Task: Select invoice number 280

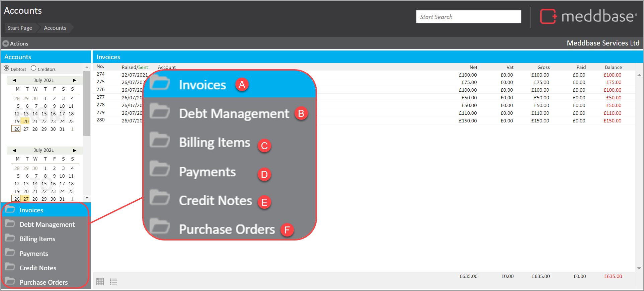Action: point(101,120)
